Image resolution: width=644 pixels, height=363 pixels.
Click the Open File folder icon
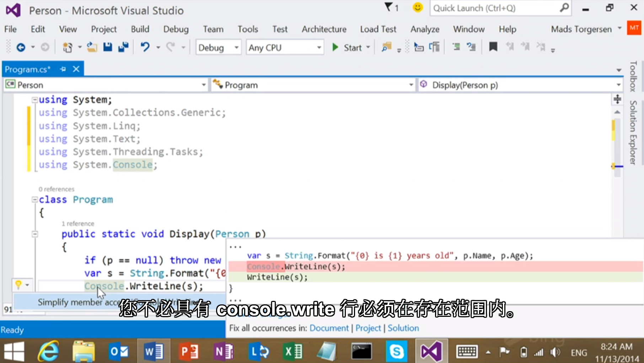coord(92,47)
